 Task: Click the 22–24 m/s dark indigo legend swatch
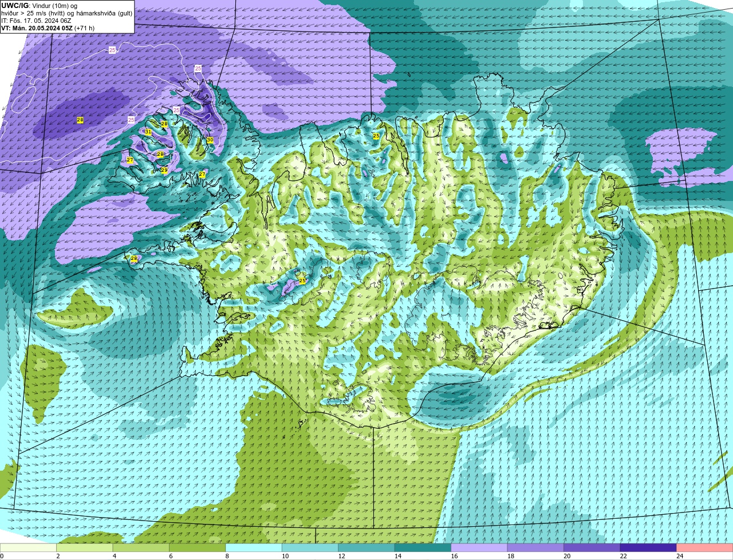(648, 547)
